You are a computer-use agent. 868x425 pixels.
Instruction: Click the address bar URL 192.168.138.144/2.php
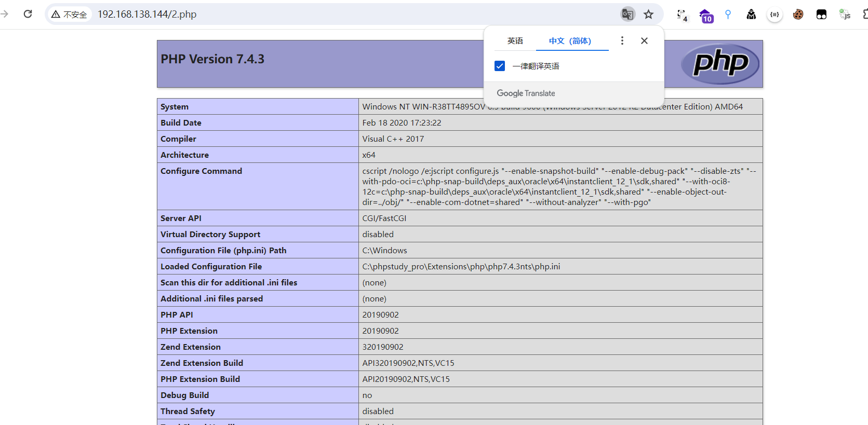point(147,15)
